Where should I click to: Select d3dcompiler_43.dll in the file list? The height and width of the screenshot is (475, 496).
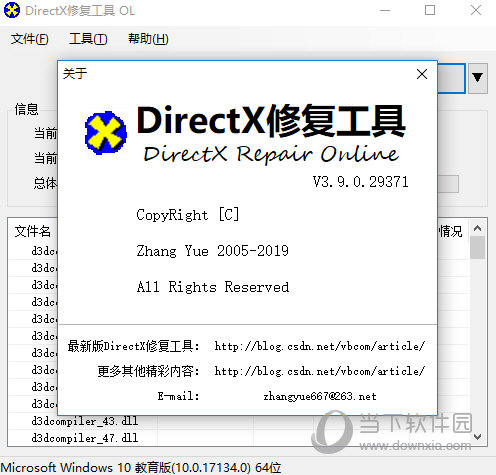[85, 421]
